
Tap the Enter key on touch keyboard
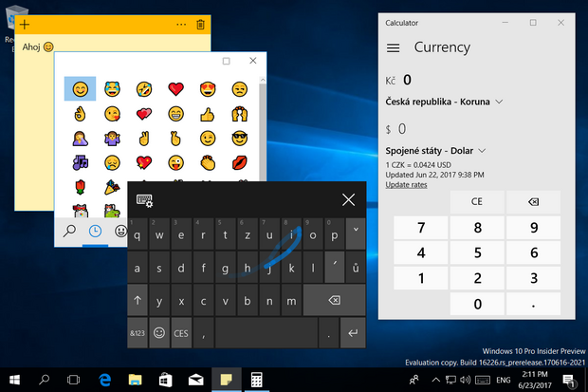353,333
